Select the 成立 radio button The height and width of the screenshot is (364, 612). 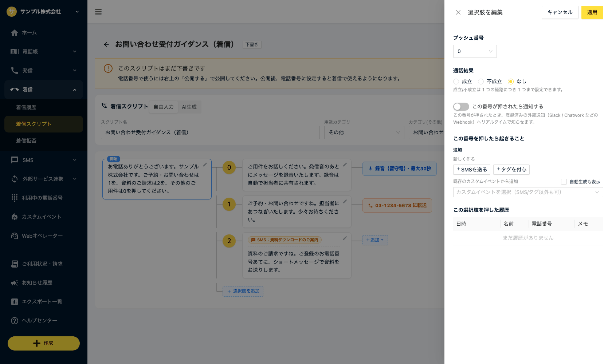click(456, 82)
